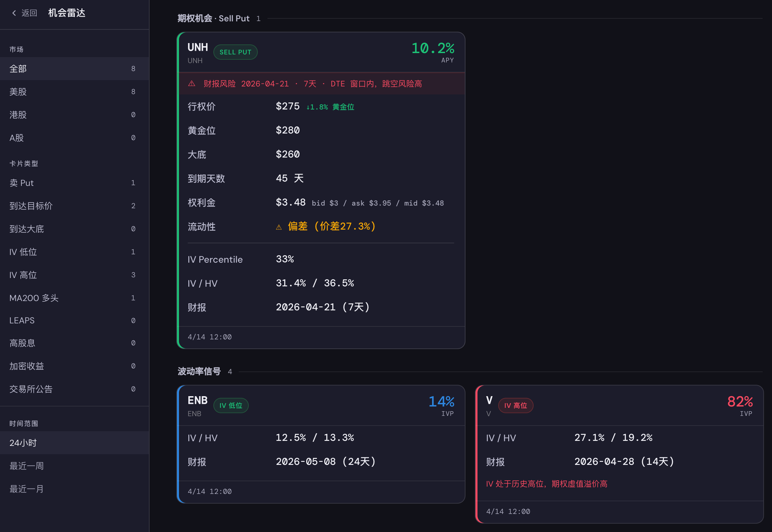Click the IV高位 badge on V card
The image size is (772, 532).
516,405
